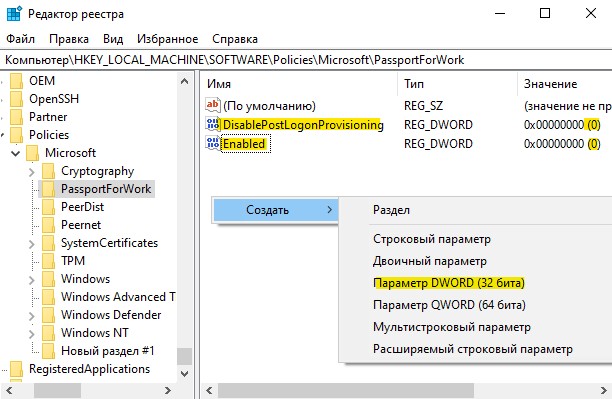This screenshot has height=399, width=612.
Task: Open the Файл menu
Action: [21, 39]
